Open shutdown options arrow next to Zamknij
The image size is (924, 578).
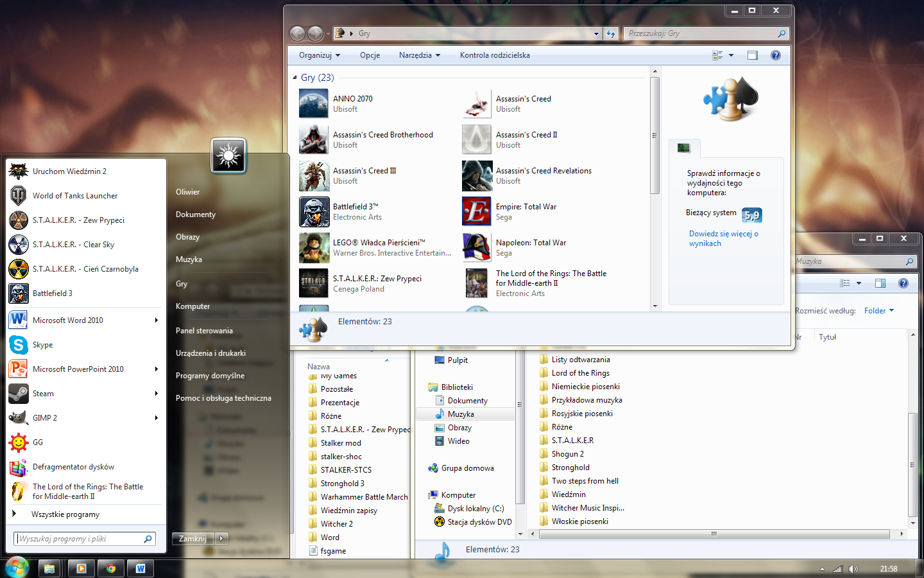(x=221, y=539)
